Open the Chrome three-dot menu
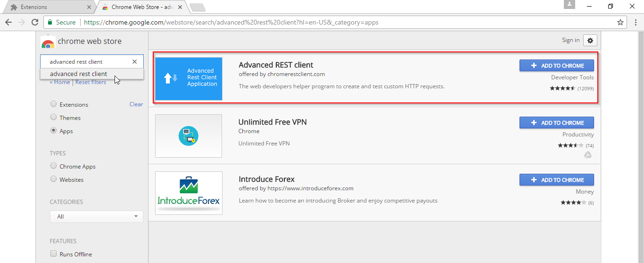This screenshot has height=263, width=644. click(x=636, y=22)
